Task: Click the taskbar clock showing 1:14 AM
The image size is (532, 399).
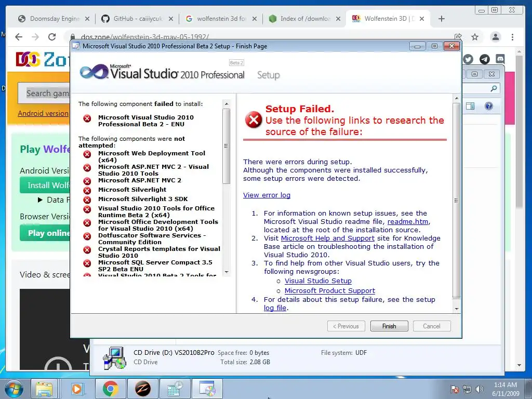Action: [x=505, y=389]
